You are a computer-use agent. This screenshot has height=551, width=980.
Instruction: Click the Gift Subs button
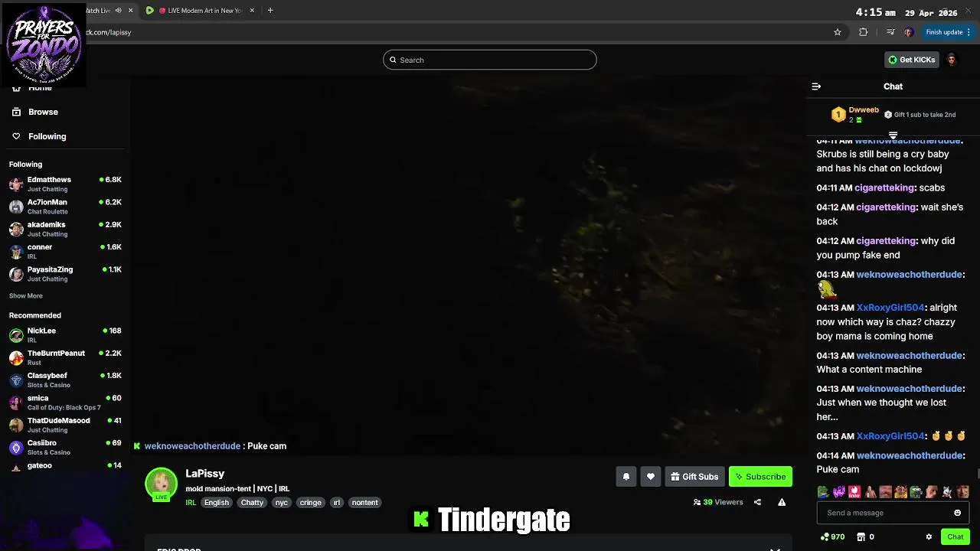click(694, 477)
